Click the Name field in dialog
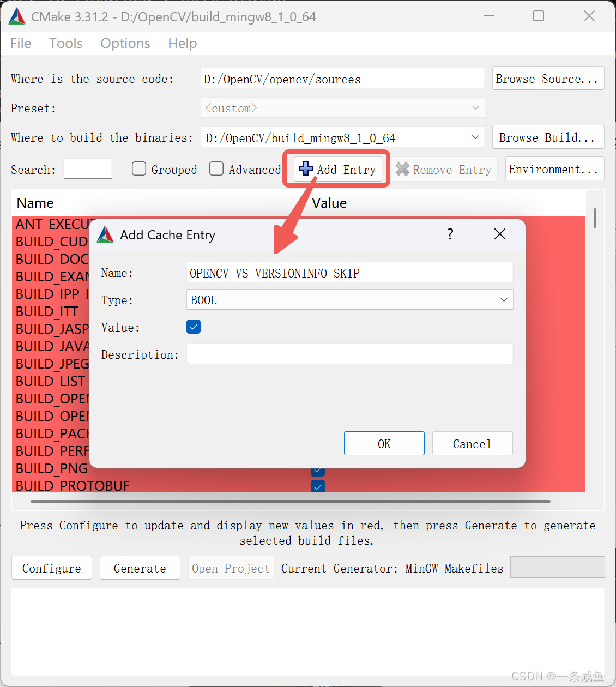 click(349, 272)
